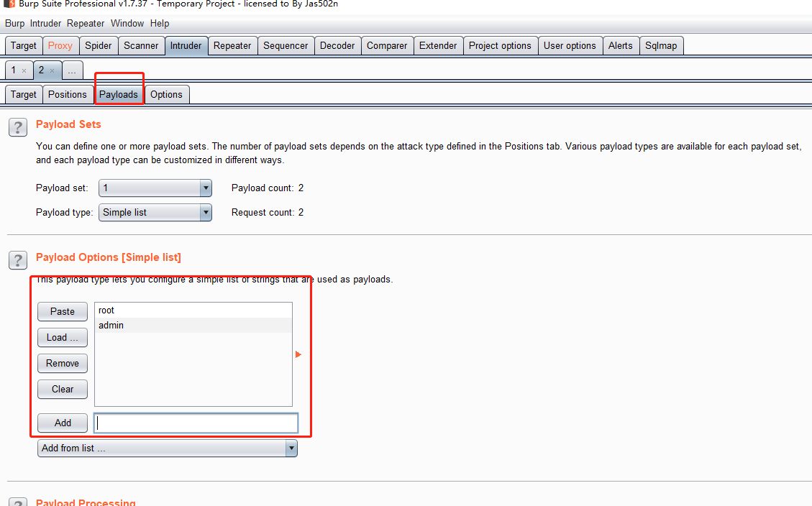Switch to the Options sub-tab
812x506 pixels.
pos(166,95)
